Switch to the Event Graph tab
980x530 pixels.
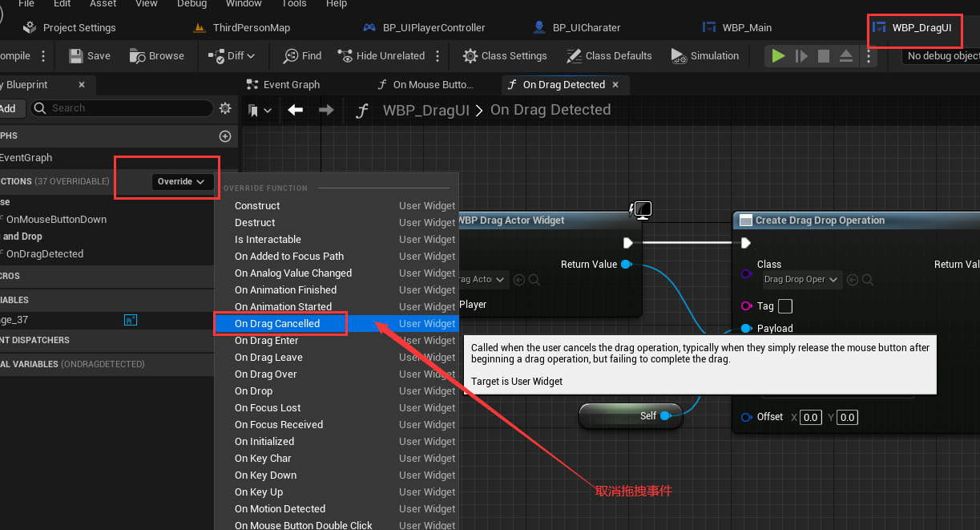tap(284, 84)
